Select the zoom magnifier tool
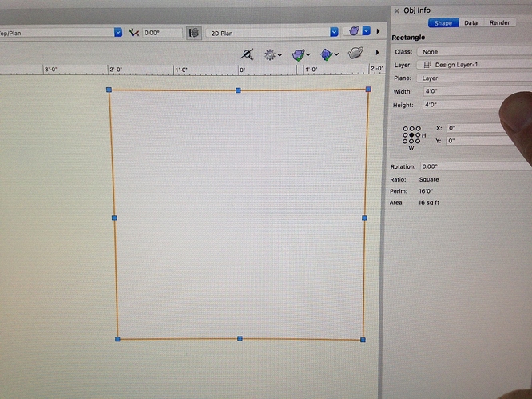Image resolution: width=532 pixels, height=399 pixels. (x=247, y=54)
